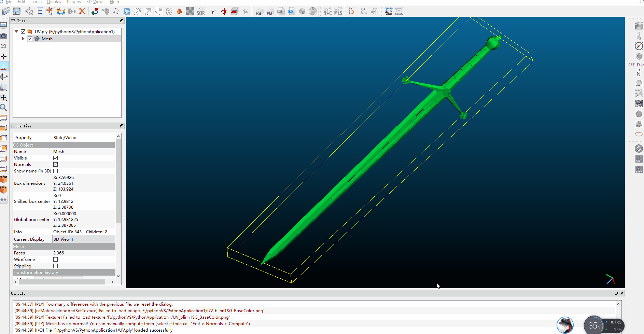Set the FRONT view cube icon
Viewport: 644px width, 334px height.
4,179
